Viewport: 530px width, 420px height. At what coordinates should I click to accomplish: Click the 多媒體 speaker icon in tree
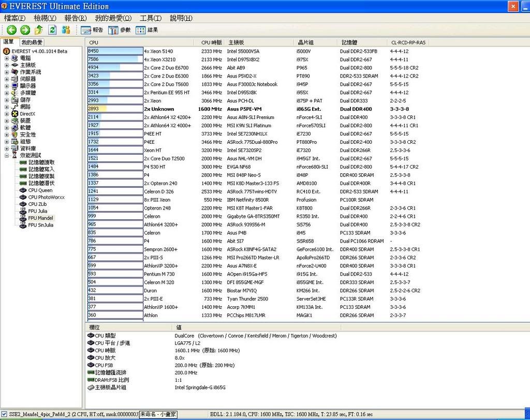(14, 93)
